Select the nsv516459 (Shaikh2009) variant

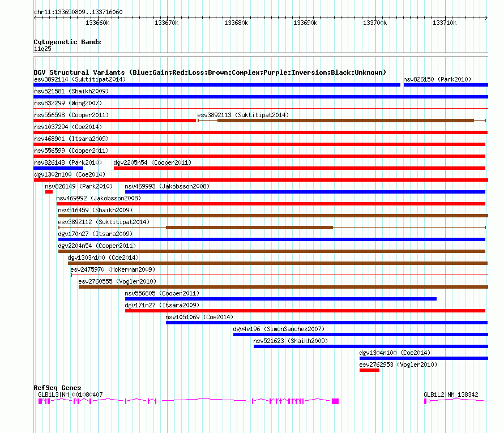[273, 216]
